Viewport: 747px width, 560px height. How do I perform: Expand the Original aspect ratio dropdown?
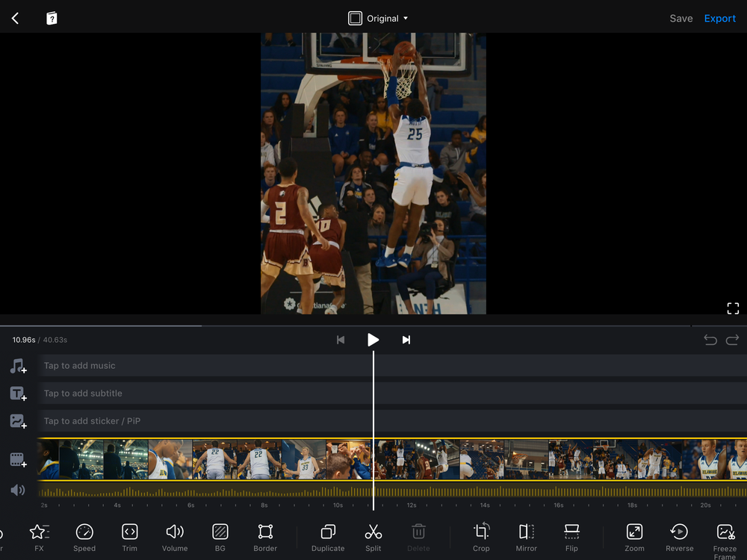pyautogui.click(x=379, y=18)
